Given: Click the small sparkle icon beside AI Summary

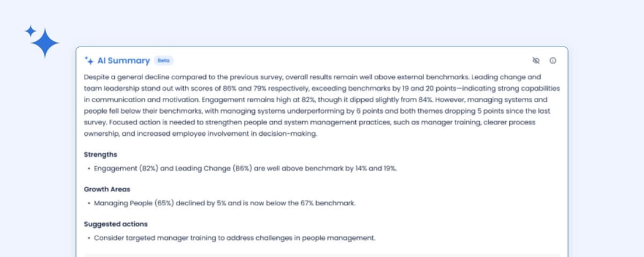Looking at the screenshot, I should point(89,61).
